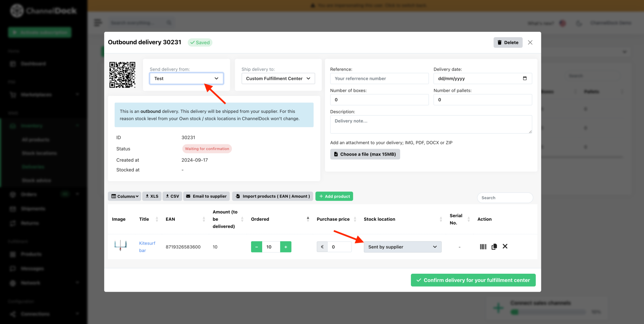Click 'Import products (EAN | Amount)' button
Image resolution: width=644 pixels, height=324 pixels.
pos(273,196)
